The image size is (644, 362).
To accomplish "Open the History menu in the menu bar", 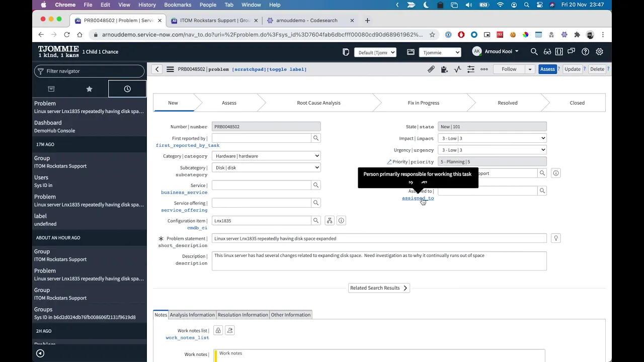I will (147, 5).
